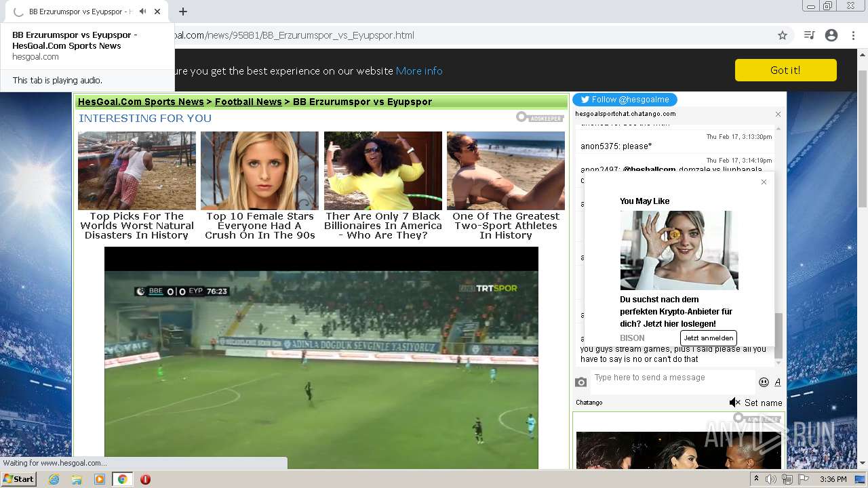This screenshot has height=488, width=868.
Task: Click the INTERESTING FOR YOU heading
Action: (x=145, y=118)
